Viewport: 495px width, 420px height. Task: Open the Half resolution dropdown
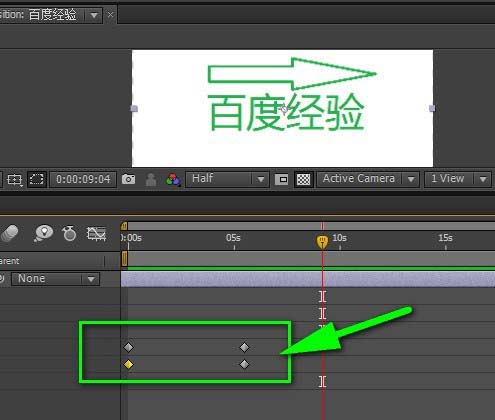coord(227,179)
